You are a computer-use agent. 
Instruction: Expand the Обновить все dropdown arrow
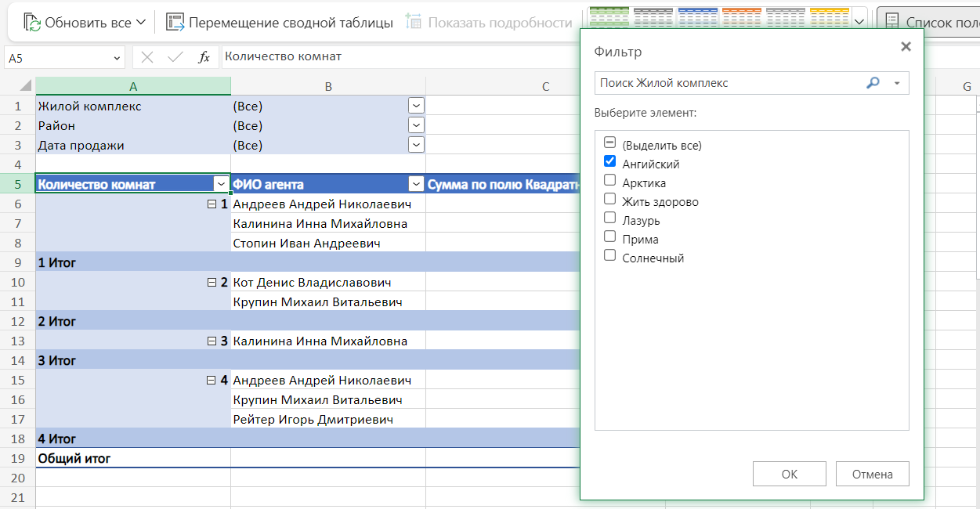click(x=141, y=23)
